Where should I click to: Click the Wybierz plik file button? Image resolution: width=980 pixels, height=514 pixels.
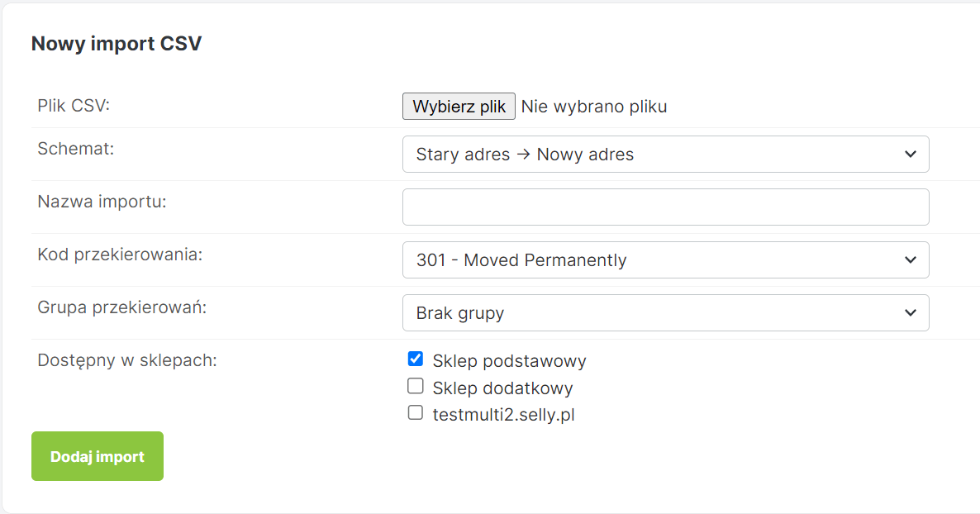(x=459, y=107)
